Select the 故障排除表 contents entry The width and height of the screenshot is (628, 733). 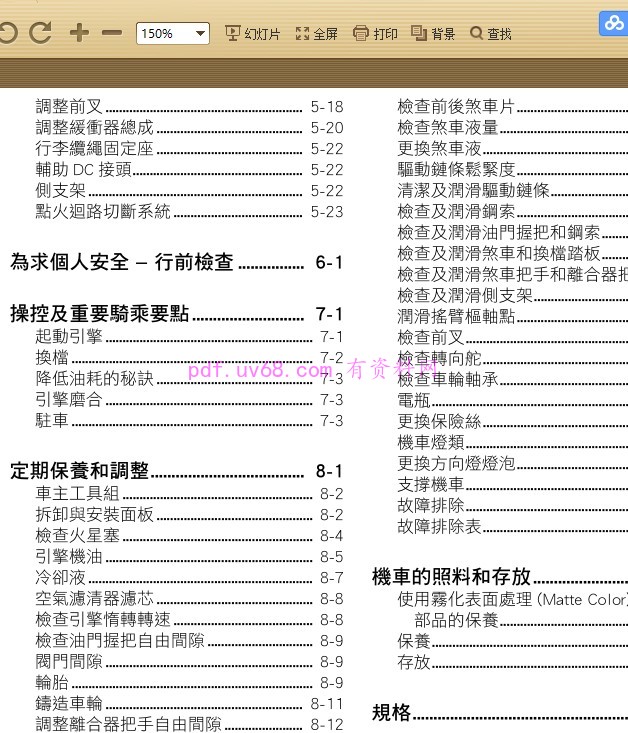[439, 526]
